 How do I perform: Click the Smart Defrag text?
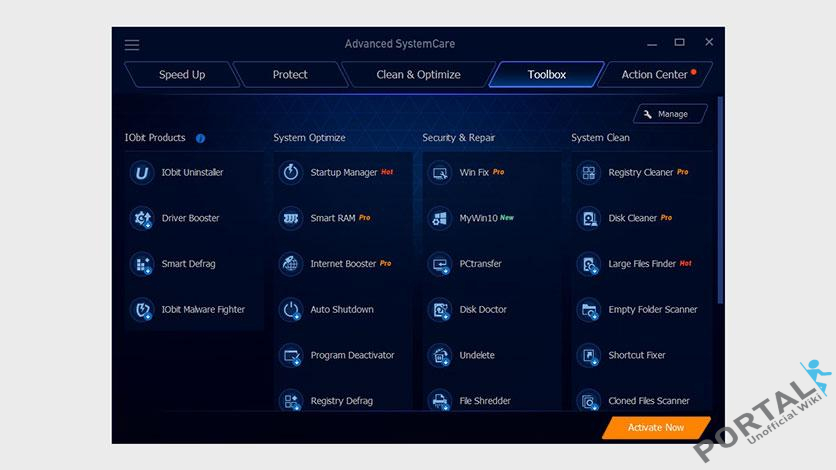pos(189,264)
